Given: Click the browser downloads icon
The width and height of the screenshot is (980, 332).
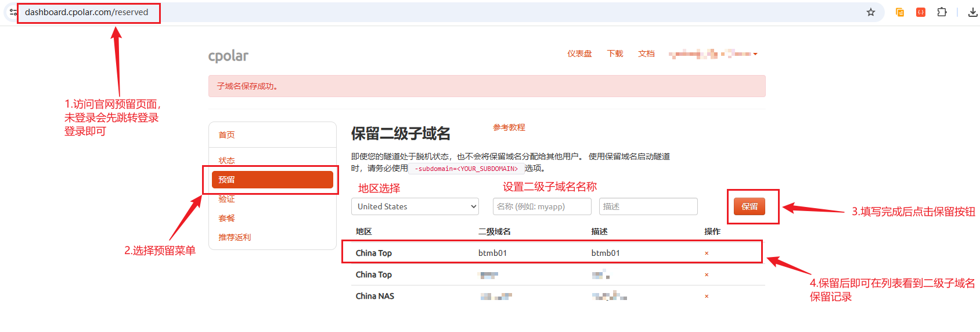Looking at the screenshot, I should click(972, 12).
